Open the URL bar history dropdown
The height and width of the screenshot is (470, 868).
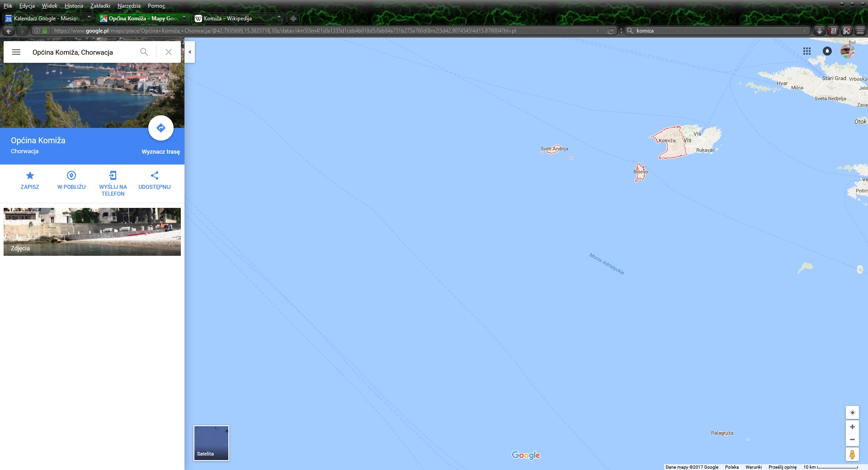598,31
